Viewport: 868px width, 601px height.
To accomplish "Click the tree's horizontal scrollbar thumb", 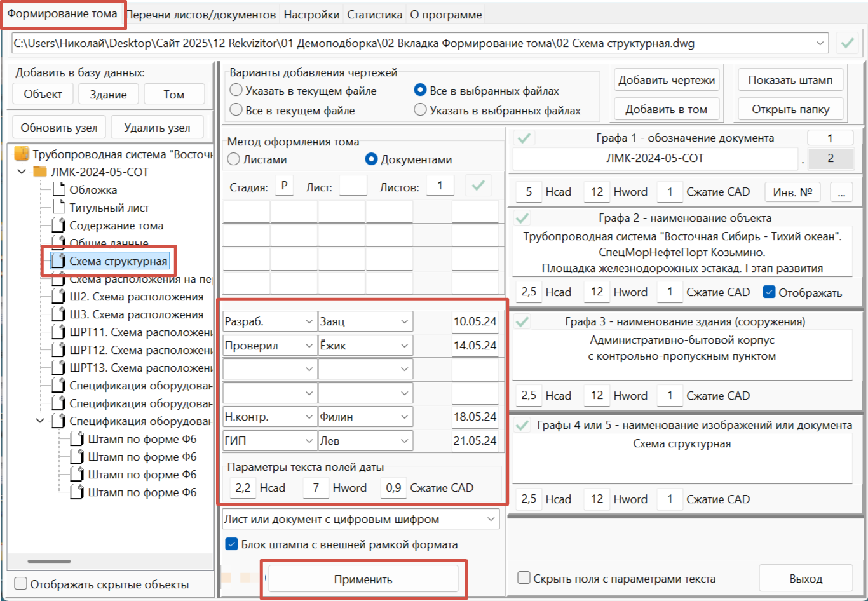I will [x=50, y=561].
